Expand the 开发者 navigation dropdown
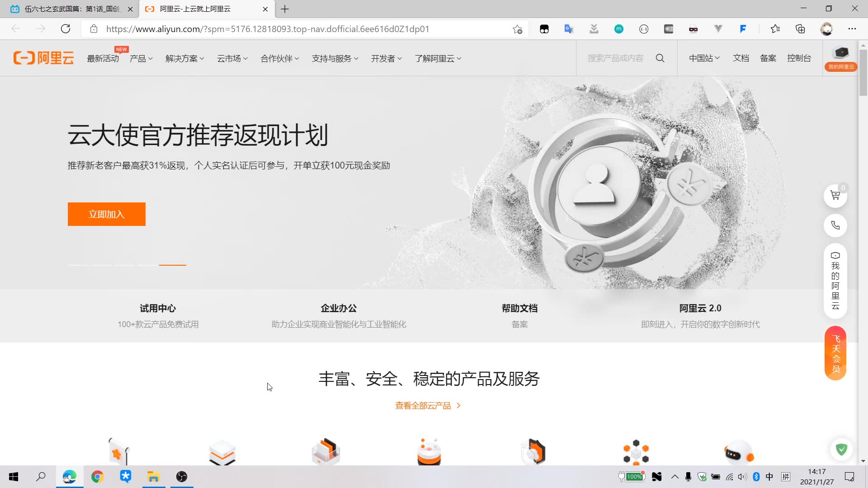 pos(387,59)
